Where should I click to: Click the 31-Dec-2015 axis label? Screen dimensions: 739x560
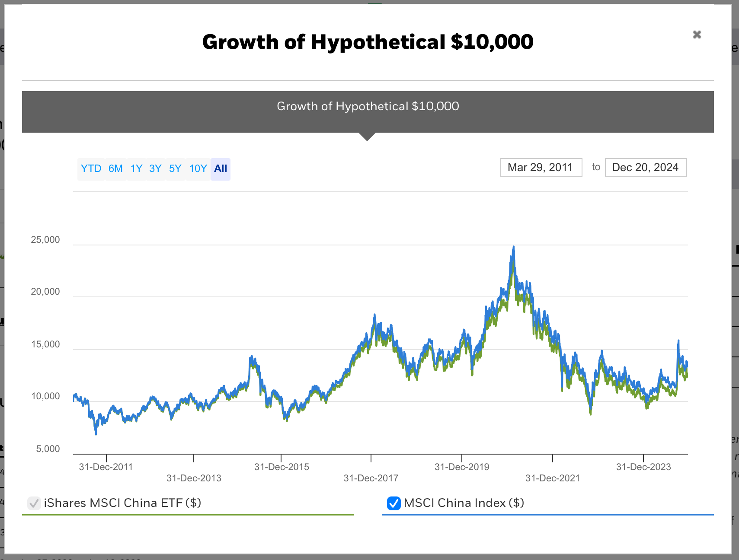tap(282, 467)
